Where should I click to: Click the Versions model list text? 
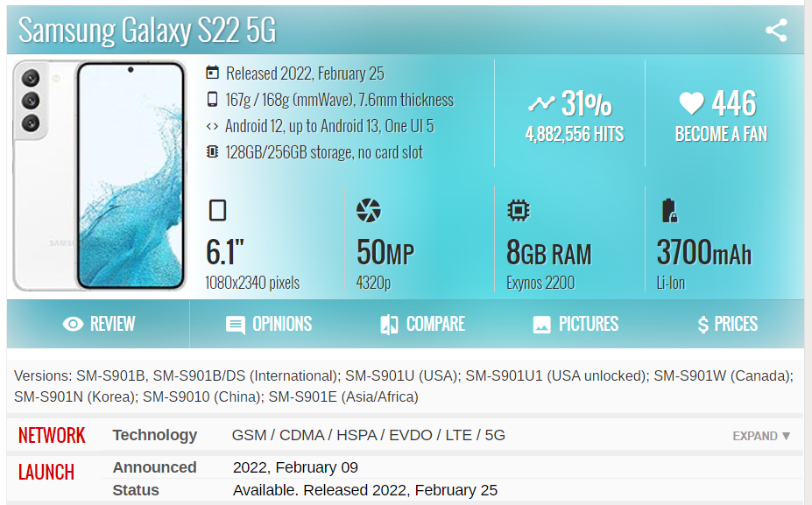click(404, 386)
